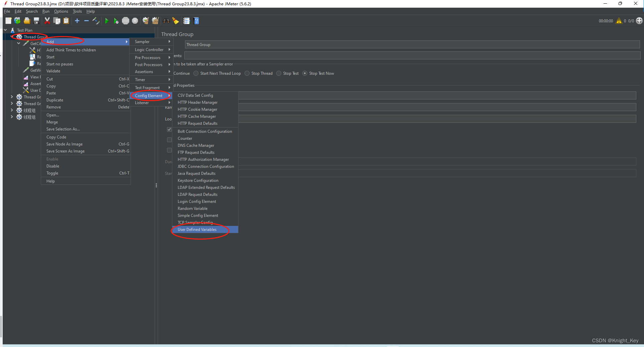This screenshot has height=347, width=644.
Task: Click the Start no pauses icon
Action: tap(116, 21)
